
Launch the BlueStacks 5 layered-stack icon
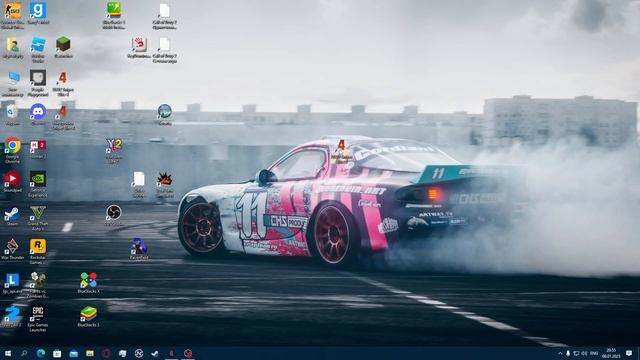(x=89, y=313)
